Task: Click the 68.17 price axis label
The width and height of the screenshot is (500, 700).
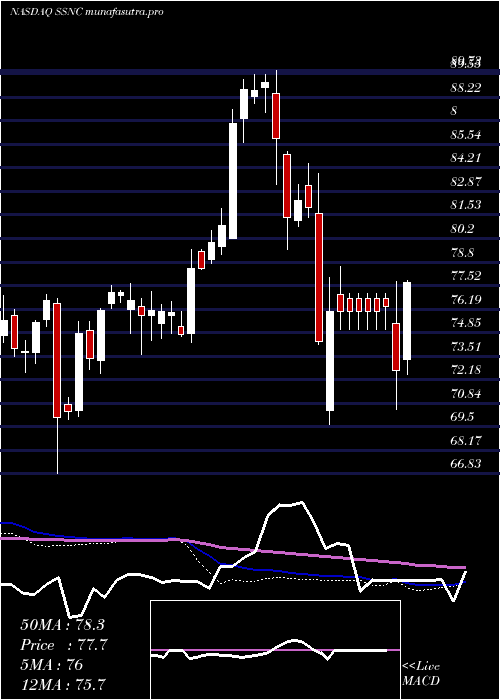Action: [465, 441]
